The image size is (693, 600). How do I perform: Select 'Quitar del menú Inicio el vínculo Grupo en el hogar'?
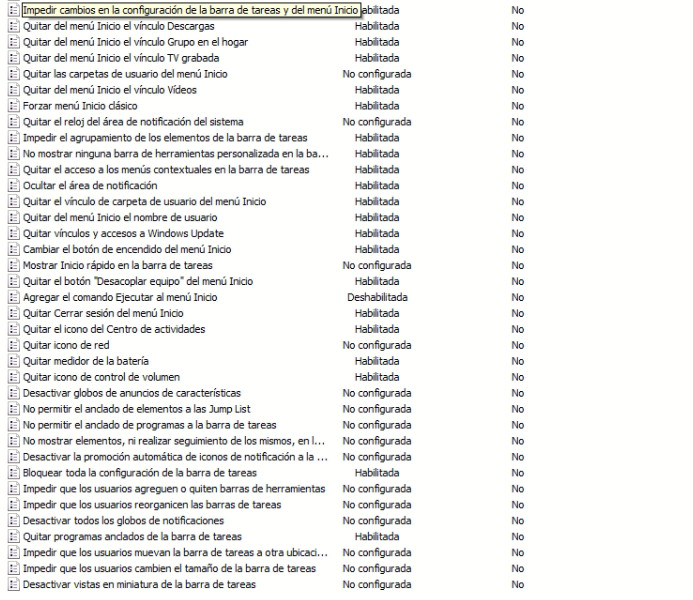tap(135, 42)
